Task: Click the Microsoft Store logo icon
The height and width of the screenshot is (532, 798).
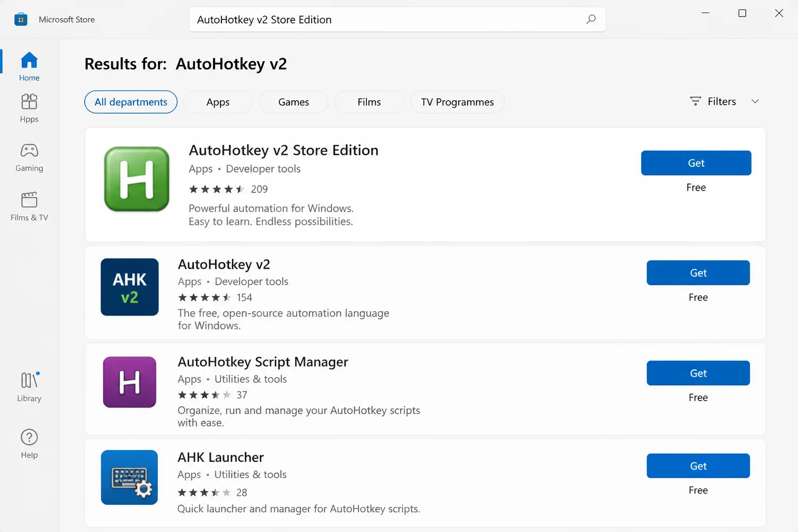Action: click(x=21, y=20)
